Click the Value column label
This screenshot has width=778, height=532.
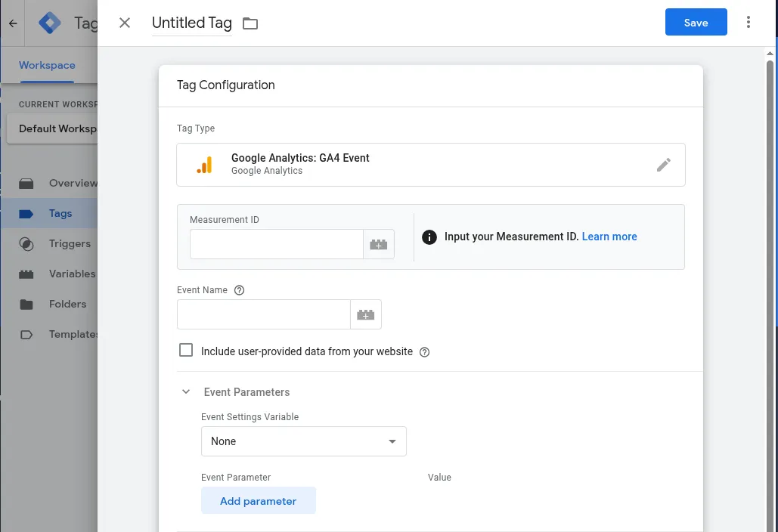coord(439,478)
